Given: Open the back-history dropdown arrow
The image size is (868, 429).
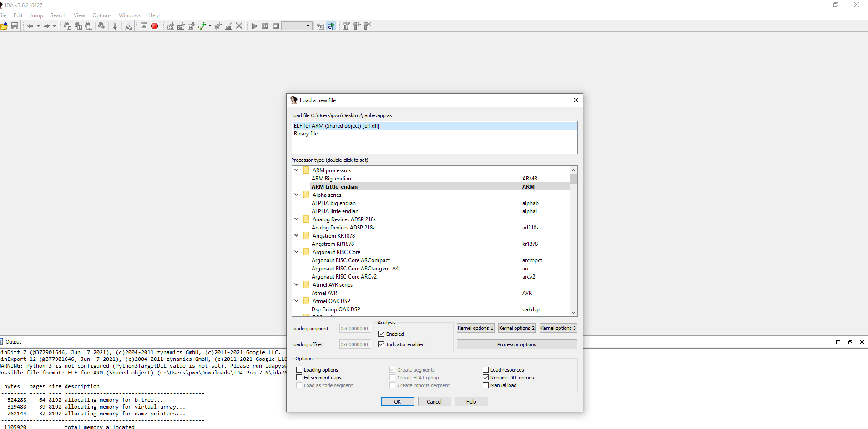Looking at the screenshot, I should click(38, 26).
